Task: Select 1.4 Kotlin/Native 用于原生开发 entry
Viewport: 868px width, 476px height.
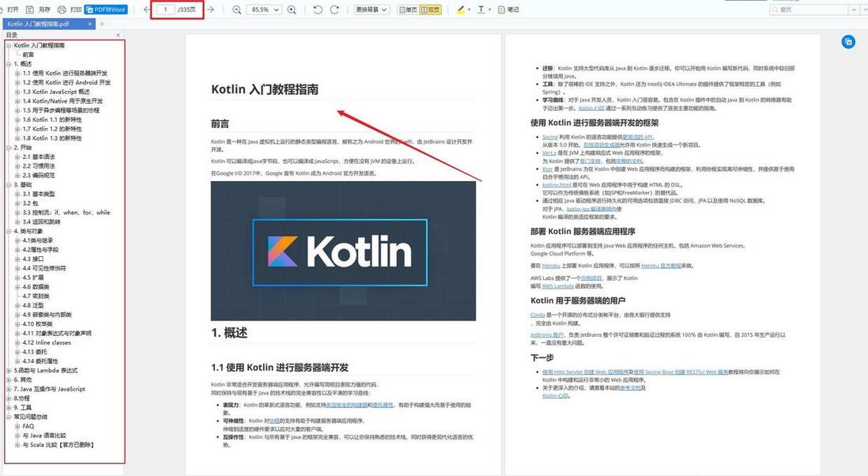Action: point(62,101)
